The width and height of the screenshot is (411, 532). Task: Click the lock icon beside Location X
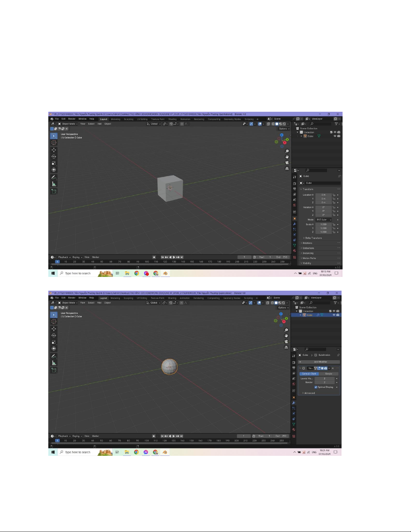point(334,195)
